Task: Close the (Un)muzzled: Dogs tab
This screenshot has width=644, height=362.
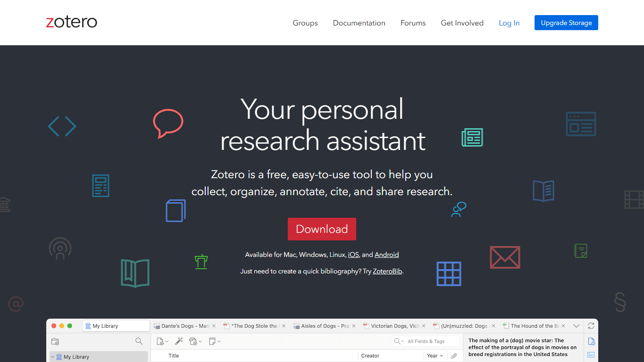Action: point(493,326)
